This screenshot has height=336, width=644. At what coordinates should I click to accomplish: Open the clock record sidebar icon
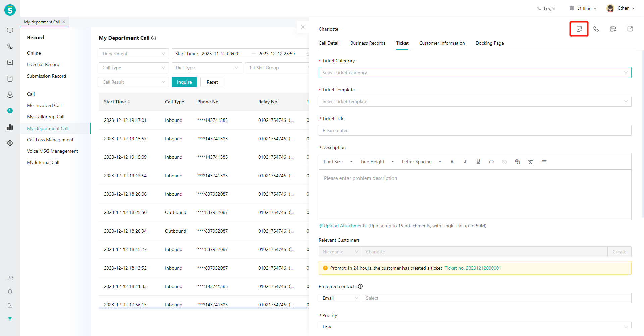(10, 111)
